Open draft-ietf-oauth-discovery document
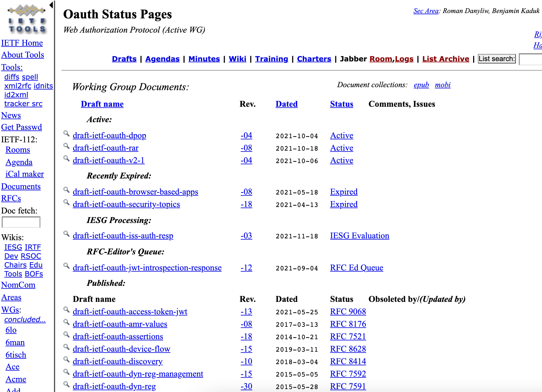The image size is (542, 392). [118, 361]
